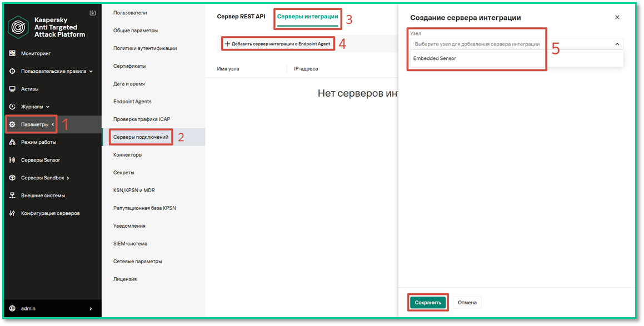Open the Активы section
Screen dimensions: 644x326
[x=29, y=89]
